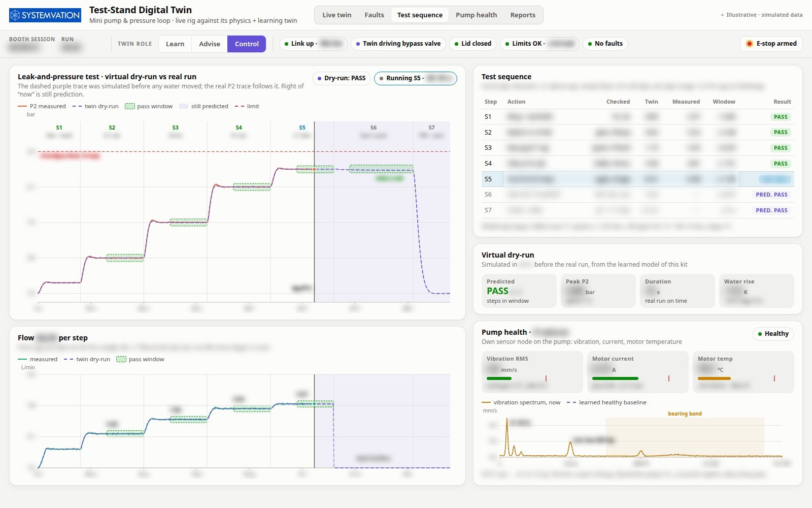Click the Duration card
This screenshot has width=812, height=508.
coord(677,291)
